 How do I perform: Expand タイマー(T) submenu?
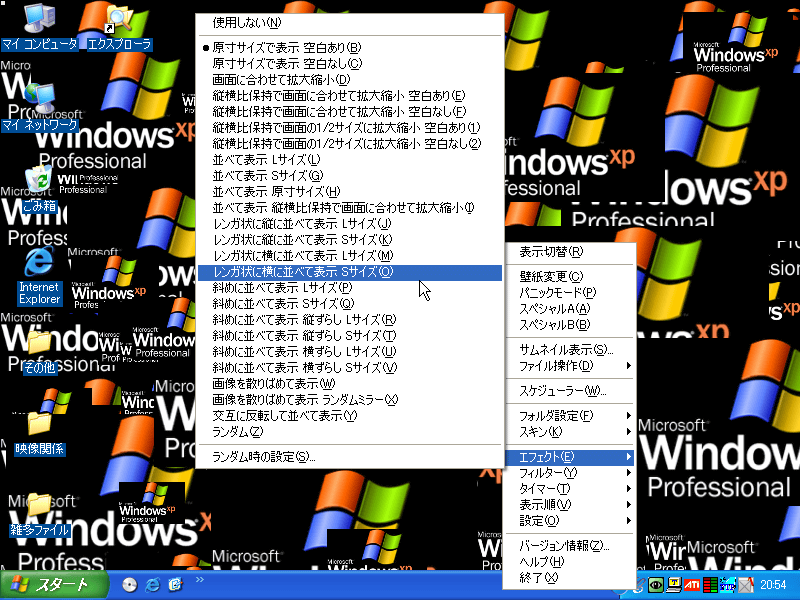pos(570,489)
